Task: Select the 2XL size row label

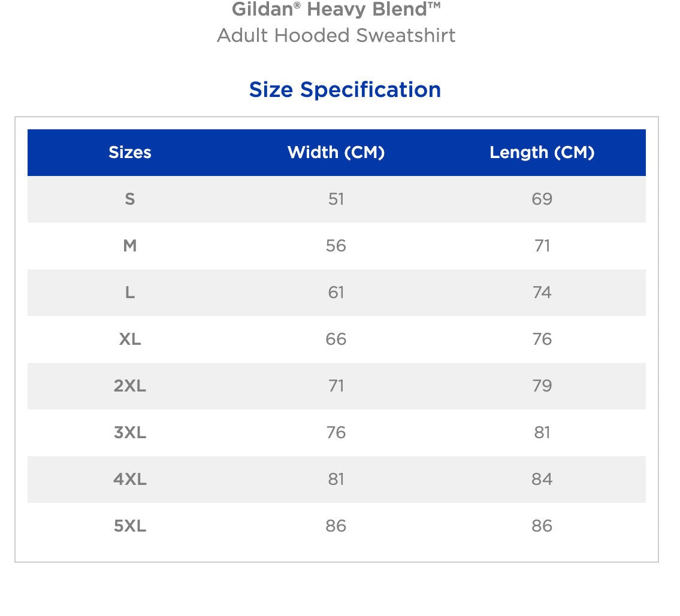Action: click(x=130, y=386)
